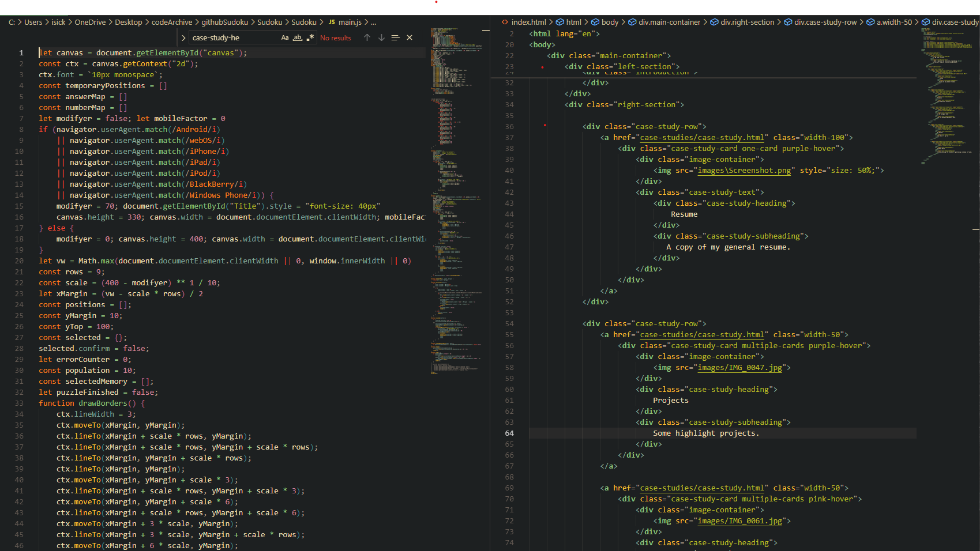
Task: Select the div.case-study-row breadcrumb label
Action: pos(825,22)
